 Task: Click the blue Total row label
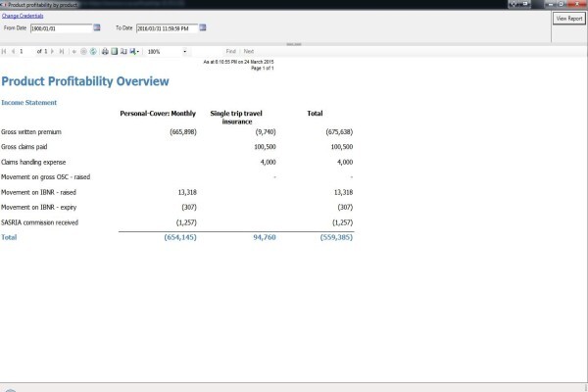coord(9,237)
